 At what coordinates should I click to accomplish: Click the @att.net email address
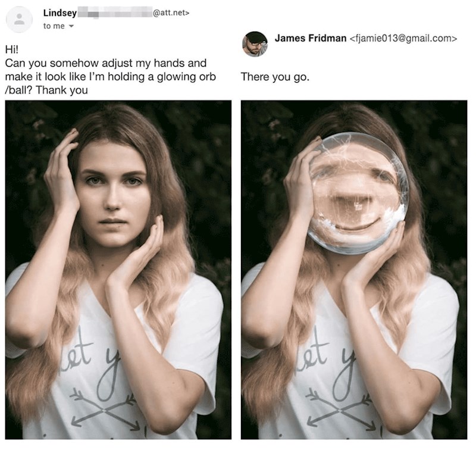171,12
